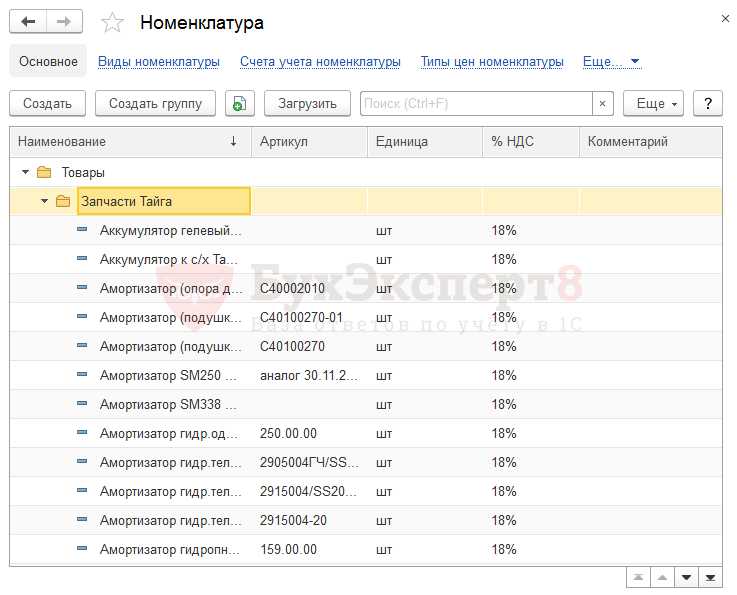Click item icon for Амортизатор SM250
Viewport: 737px width, 595px height.
[82, 375]
